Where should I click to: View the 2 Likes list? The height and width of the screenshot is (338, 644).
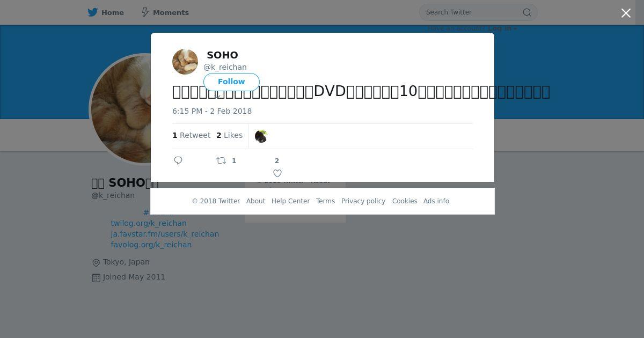tap(229, 135)
